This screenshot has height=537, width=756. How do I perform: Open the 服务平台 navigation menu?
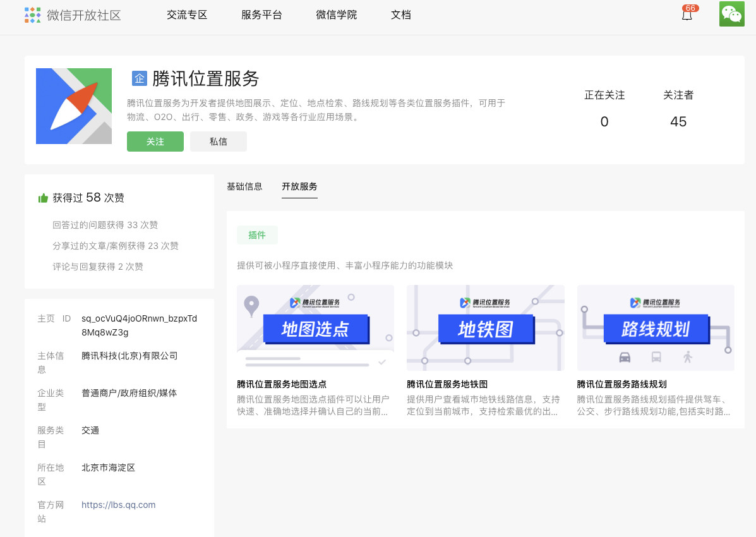tap(261, 15)
